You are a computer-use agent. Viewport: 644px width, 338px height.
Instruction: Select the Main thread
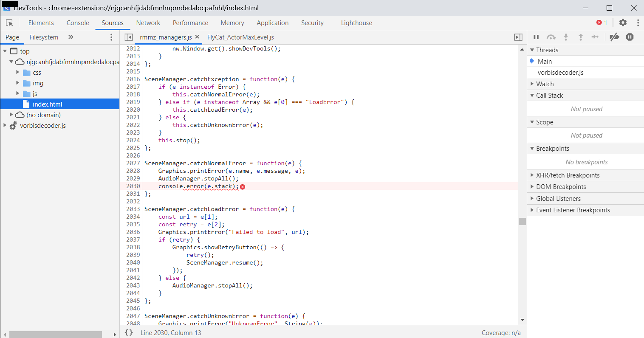point(585,62)
